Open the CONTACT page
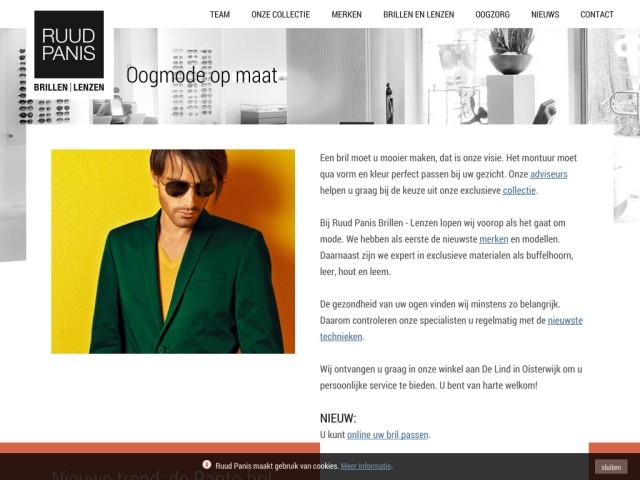Image resolution: width=640 pixels, height=480 pixels. (597, 15)
